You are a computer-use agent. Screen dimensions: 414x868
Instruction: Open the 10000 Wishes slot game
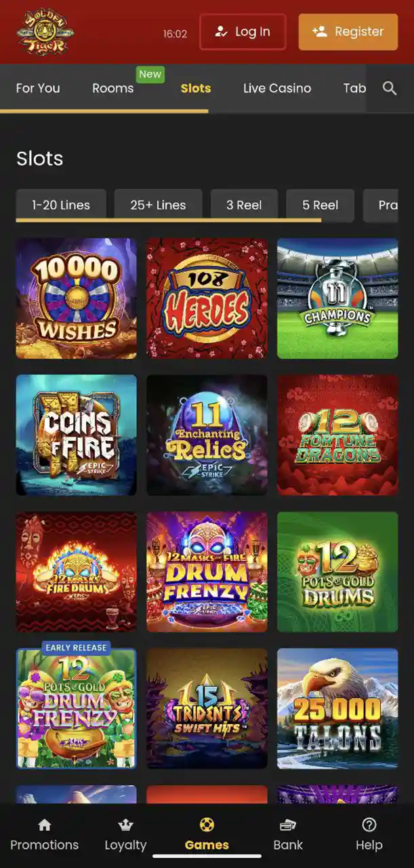pyautogui.click(x=77, y=298)
